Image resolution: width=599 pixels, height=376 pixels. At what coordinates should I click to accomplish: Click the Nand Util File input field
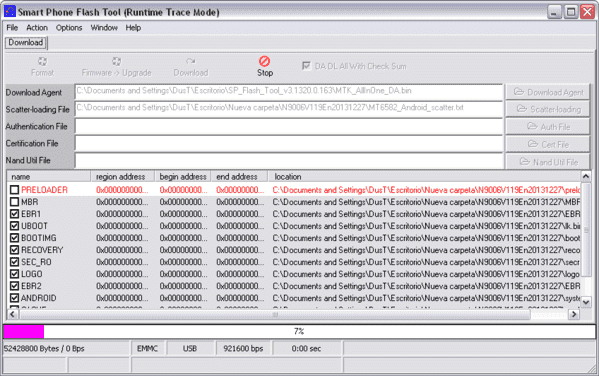(289, 160)
